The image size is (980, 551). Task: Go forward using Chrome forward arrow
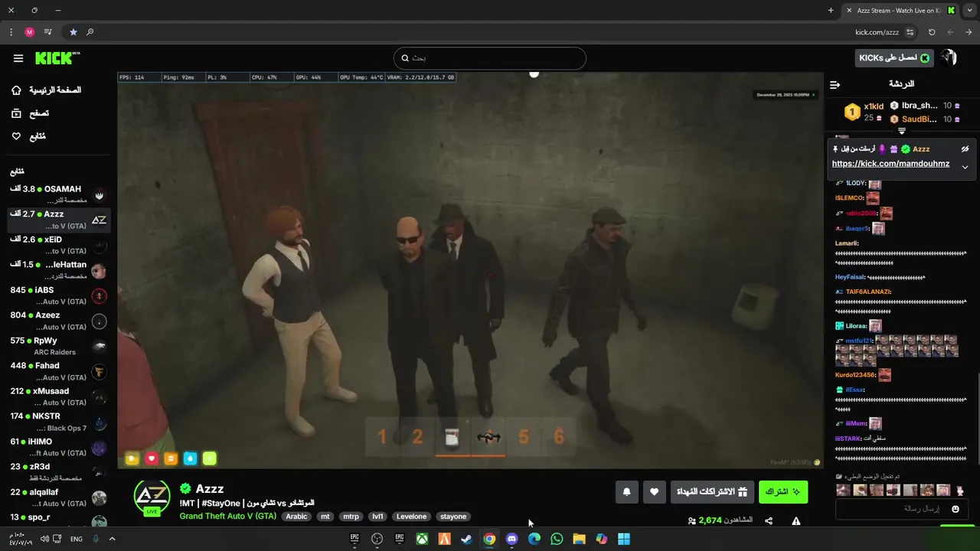pyautogui.click(x=950, y=32)
